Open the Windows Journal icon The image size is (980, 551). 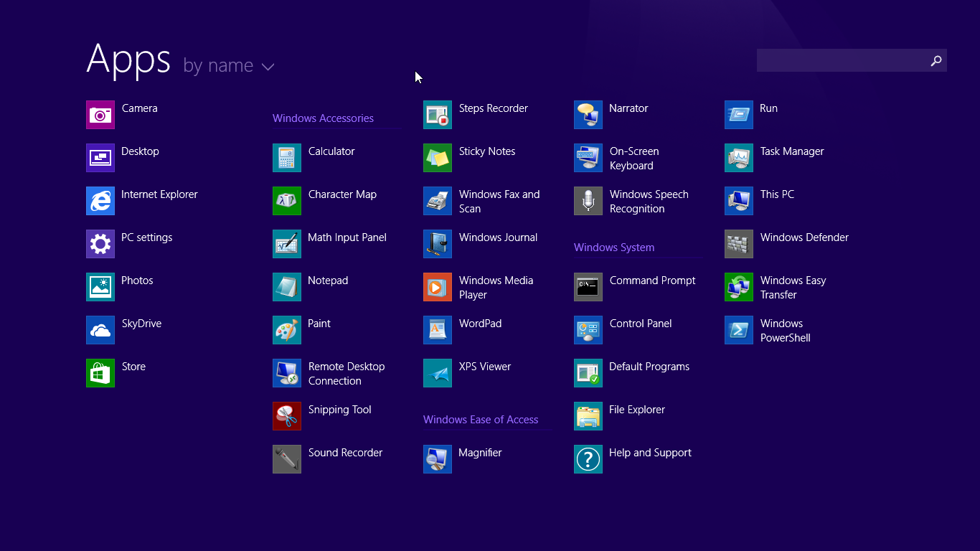[438, 244]
